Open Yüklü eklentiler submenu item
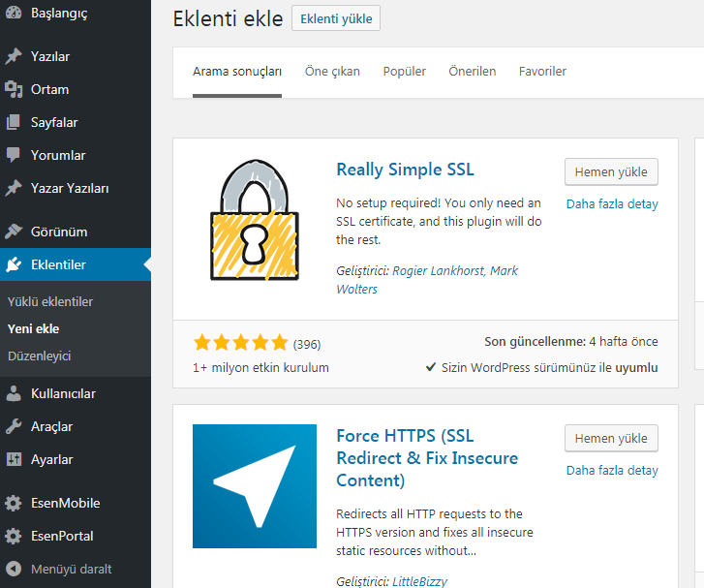The height and width of the screenshot is (588, 704). coord(50,301)
